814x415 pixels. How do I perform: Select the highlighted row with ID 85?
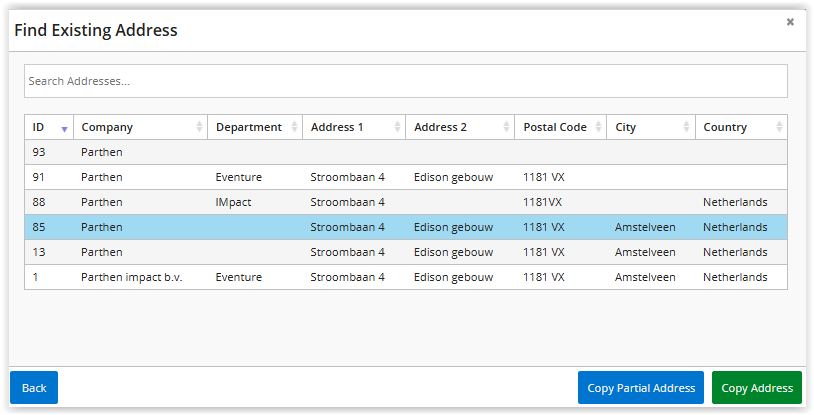click(x=406, y=227)
